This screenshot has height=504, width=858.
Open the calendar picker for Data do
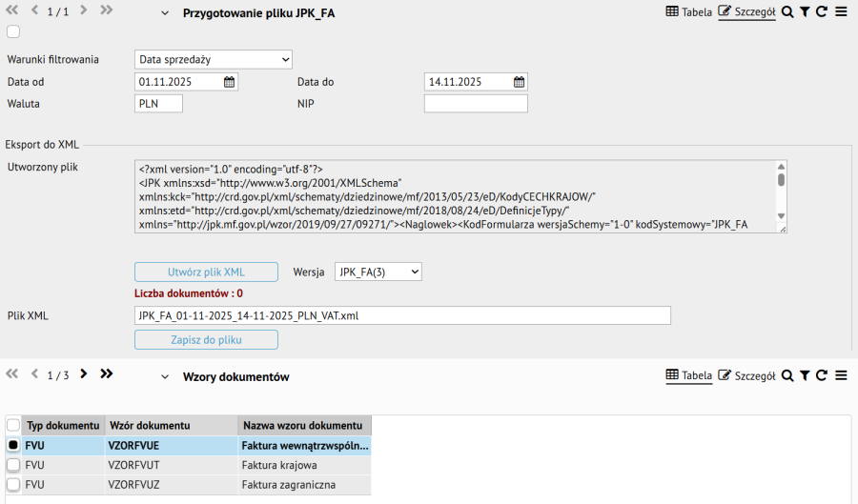(x=519, y=82)
